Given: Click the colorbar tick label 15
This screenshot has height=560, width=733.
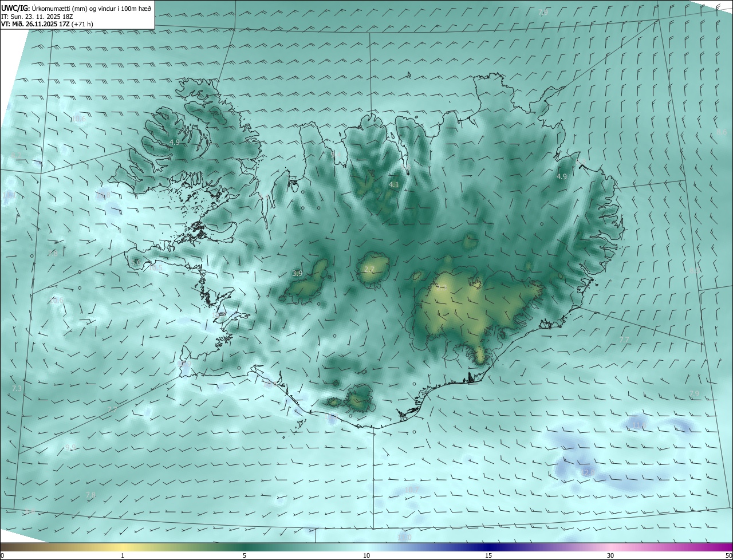Looking at the screenshot, I should (488, 555).
